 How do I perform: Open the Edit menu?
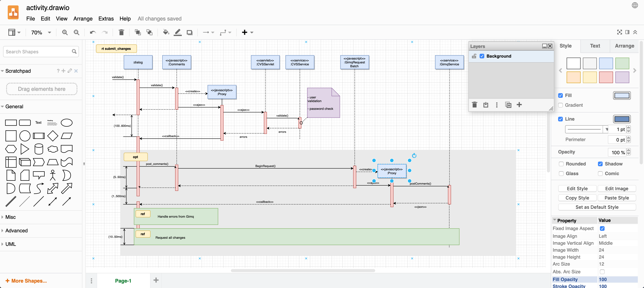tap(45, 19)
